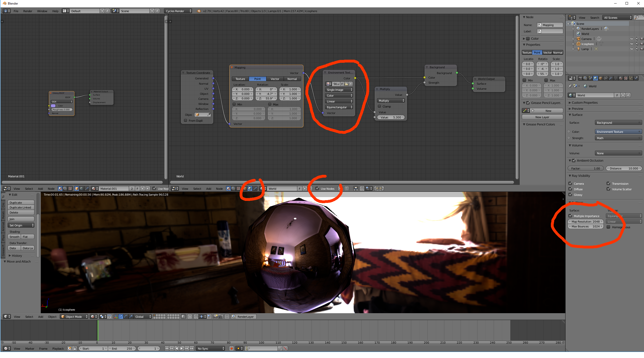Pick object with eyedropper in Texture Coordinate
The height and width of the screenshot is (358, 644).
(209, 115)
